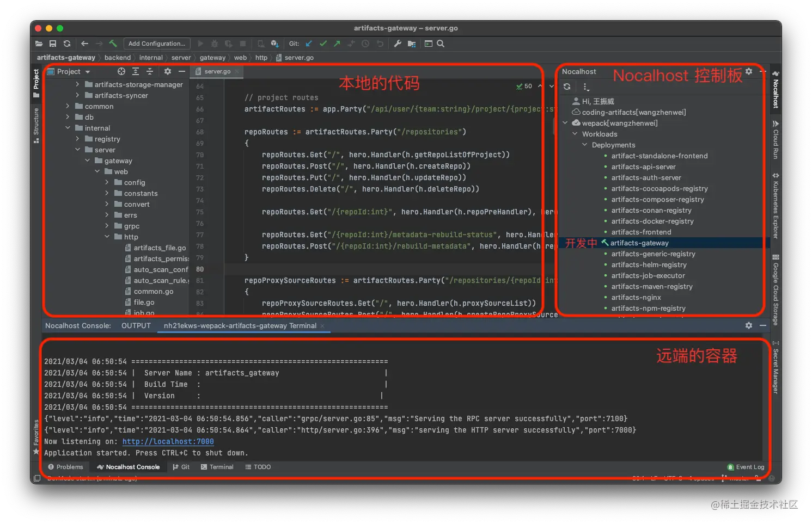Open the Terminal tool window tab

click(217, 467)
